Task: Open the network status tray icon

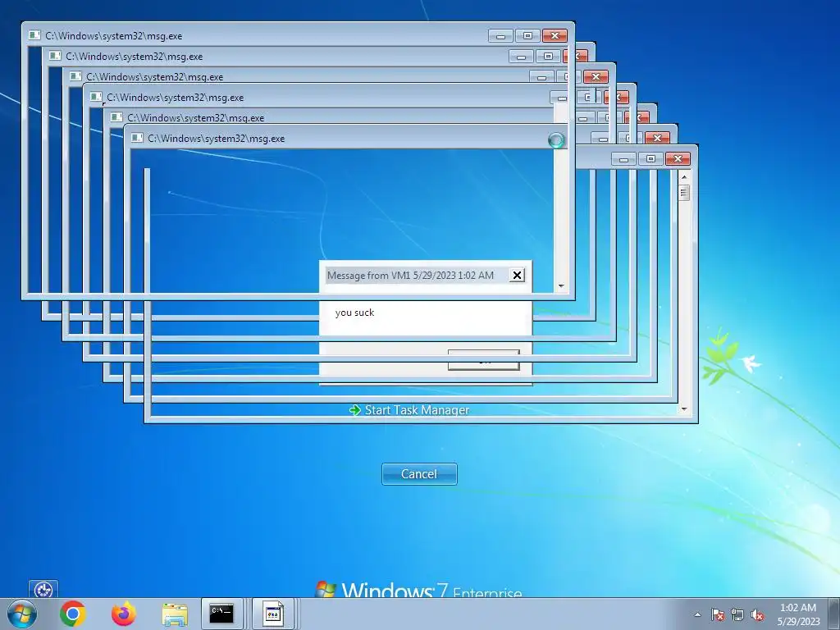Action: [x=737, y=614]
